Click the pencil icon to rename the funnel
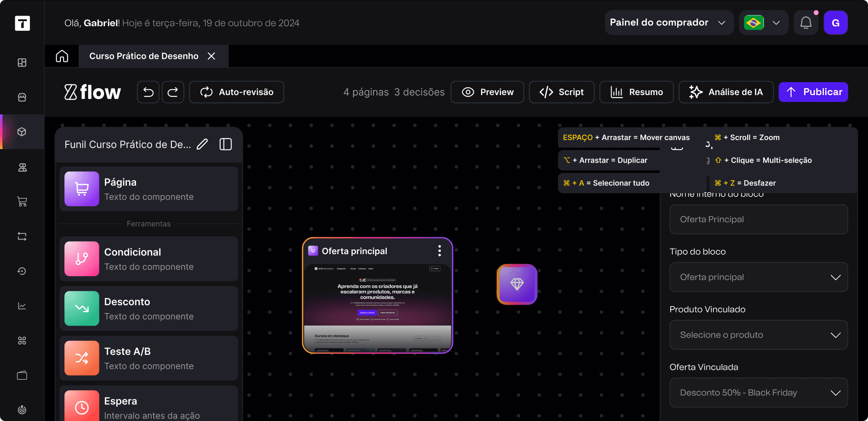 coord(202,144)
